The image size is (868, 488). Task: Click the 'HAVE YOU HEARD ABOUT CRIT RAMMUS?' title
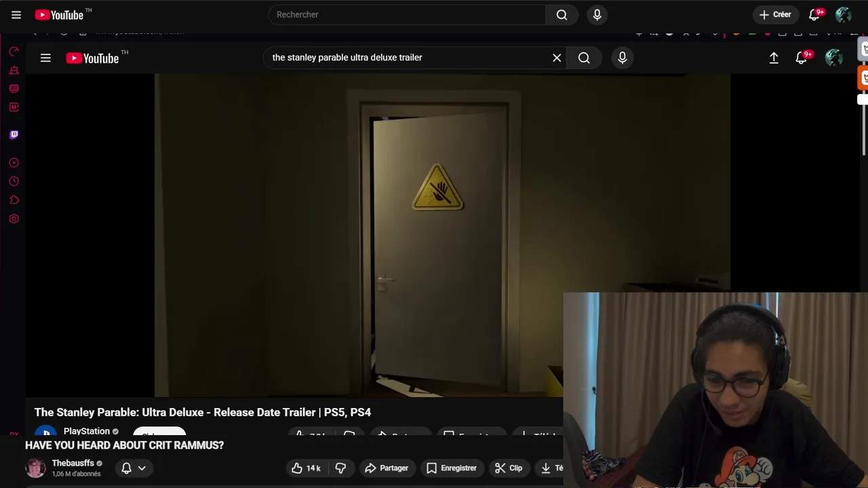[x=124, y=445]
